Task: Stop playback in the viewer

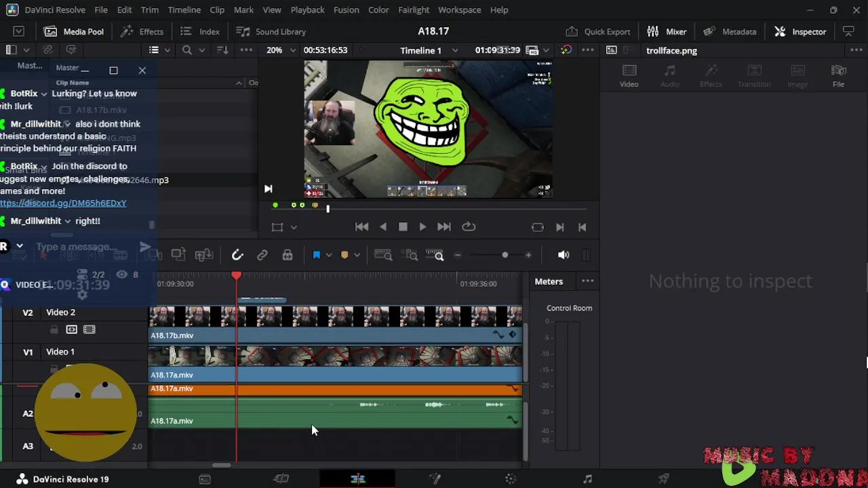Action: 403,227
